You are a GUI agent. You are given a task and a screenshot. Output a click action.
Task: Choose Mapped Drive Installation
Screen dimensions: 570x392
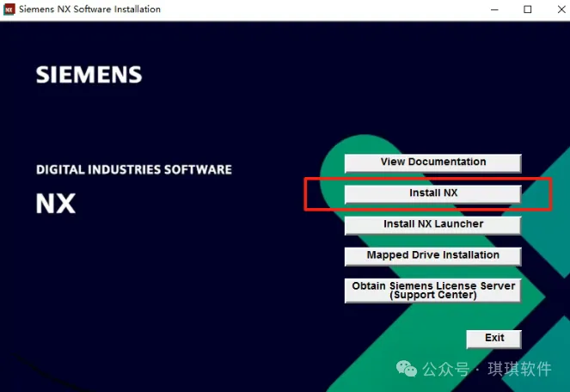coord(432,256)
